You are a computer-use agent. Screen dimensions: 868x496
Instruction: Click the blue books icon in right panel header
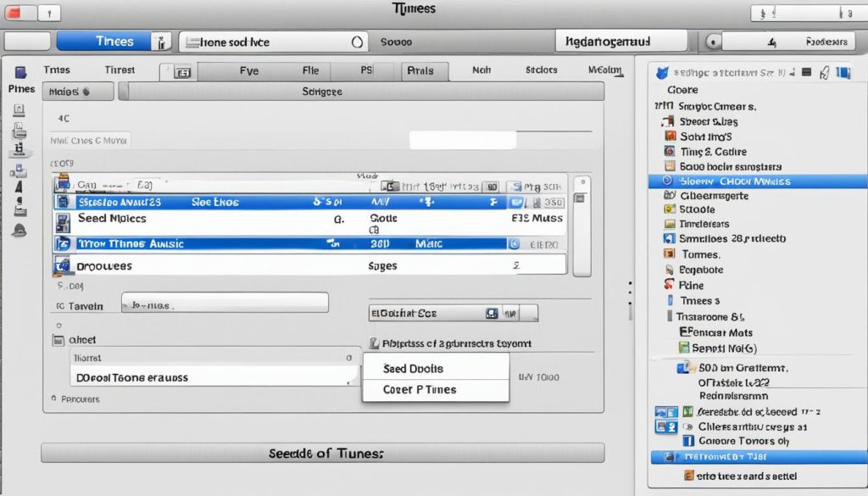(843, 73)
